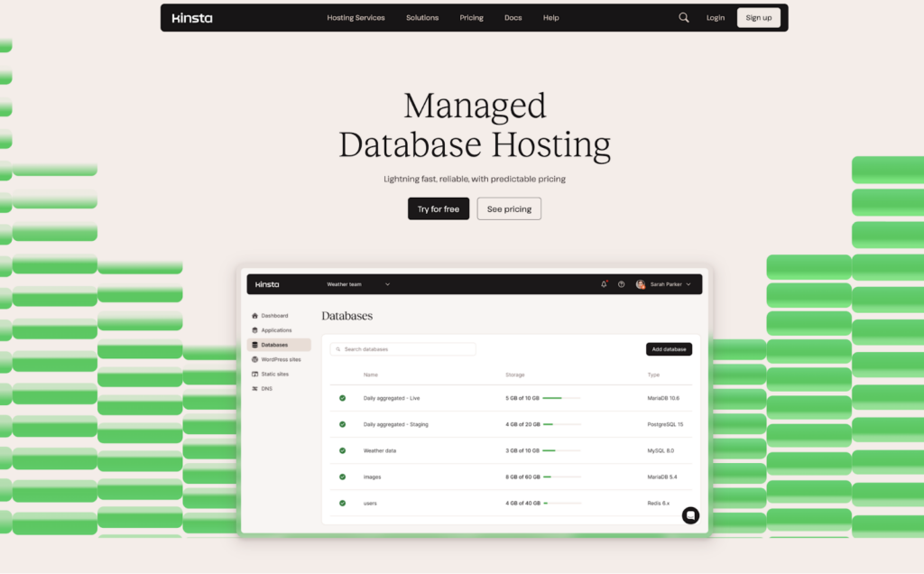Open the Pricing menu item
The image size is (924, 574).
click(x=471, y=17)
